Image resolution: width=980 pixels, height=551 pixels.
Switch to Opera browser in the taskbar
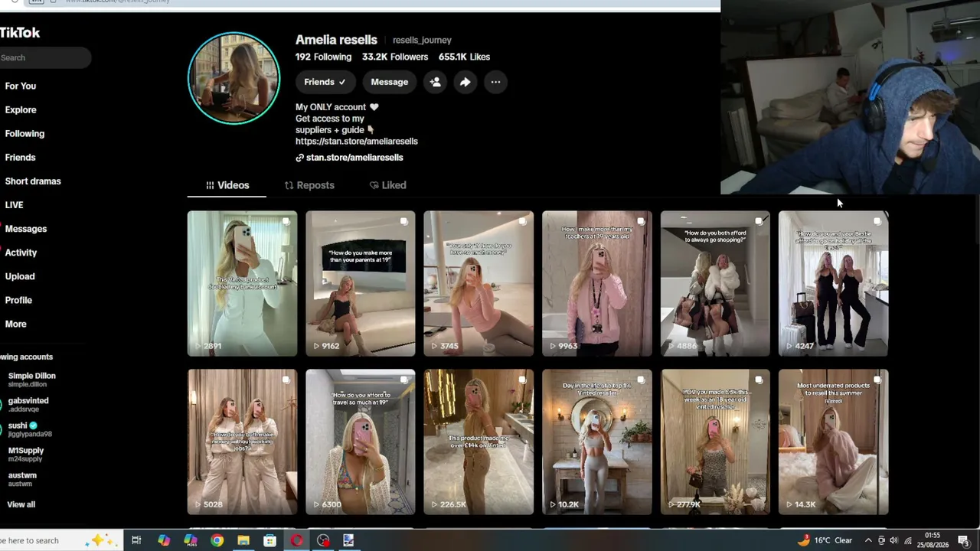click(296, 540)
